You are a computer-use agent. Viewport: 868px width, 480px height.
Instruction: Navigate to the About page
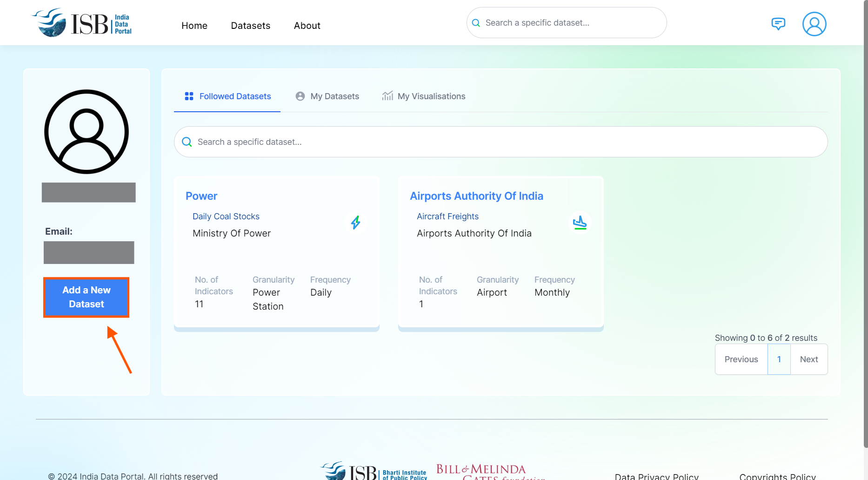[x=307, y=26]
